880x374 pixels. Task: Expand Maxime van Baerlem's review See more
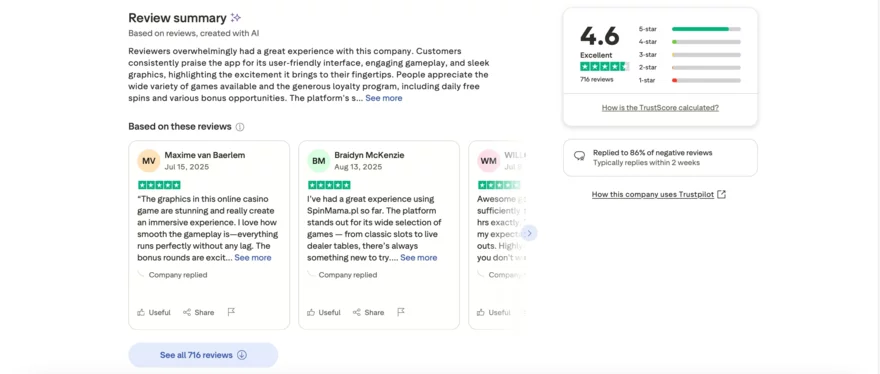[253, 258]
